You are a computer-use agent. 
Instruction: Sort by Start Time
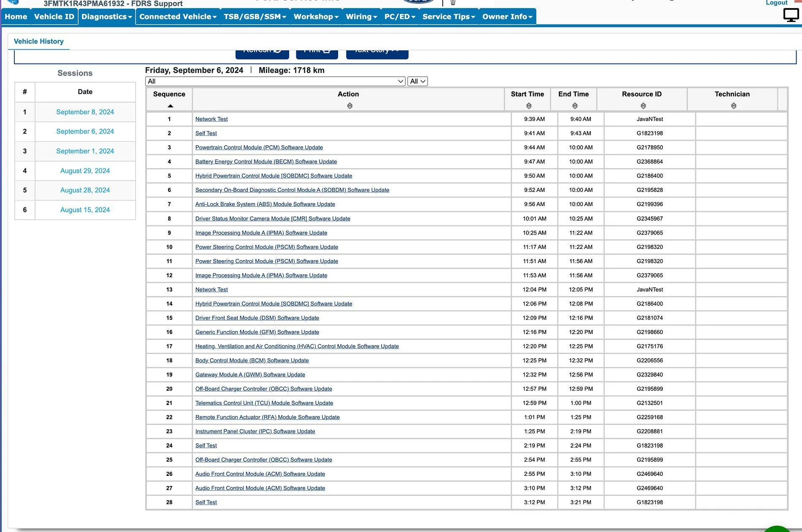[x=528, y=106]
